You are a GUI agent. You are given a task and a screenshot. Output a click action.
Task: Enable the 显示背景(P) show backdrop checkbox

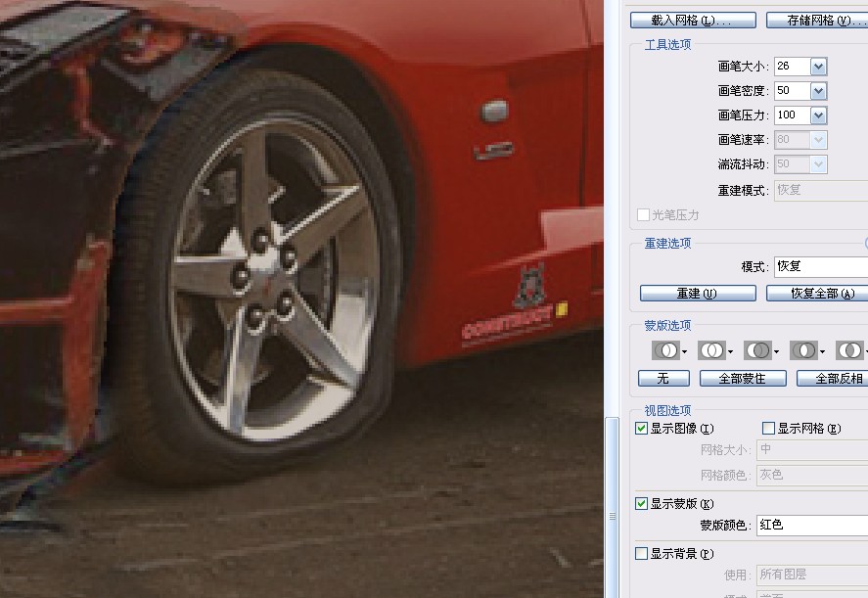642,553
